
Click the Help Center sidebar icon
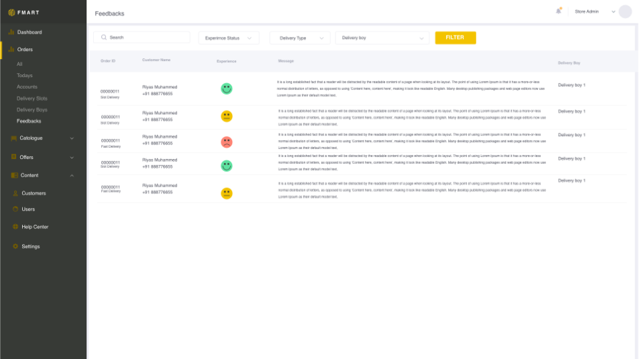click(x=15, y=227)
